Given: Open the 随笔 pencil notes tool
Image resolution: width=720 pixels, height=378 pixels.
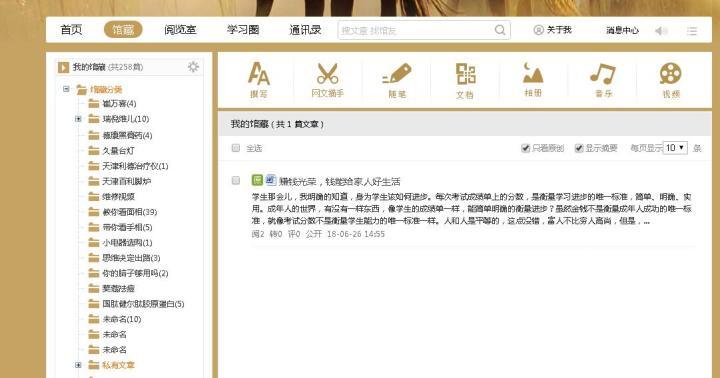Looking at the screenshot, I should 397,80.
